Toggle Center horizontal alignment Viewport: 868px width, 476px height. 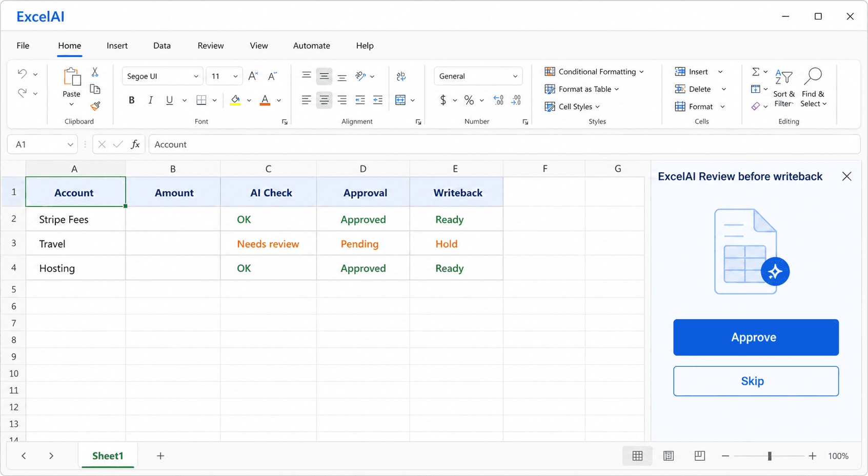[324, 100]
